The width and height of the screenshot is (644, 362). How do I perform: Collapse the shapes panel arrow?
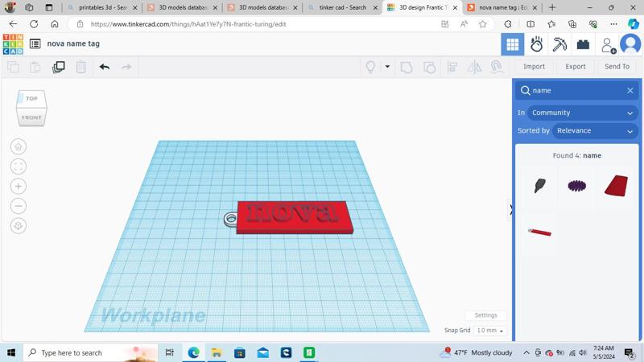pyautogui.click(x=510, y=209)
